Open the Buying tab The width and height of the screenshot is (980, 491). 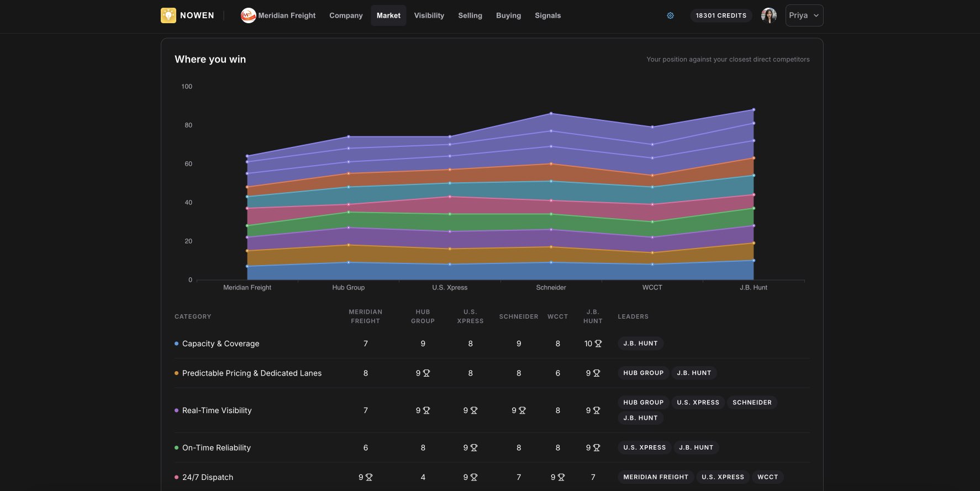click(x=508, y=15)
